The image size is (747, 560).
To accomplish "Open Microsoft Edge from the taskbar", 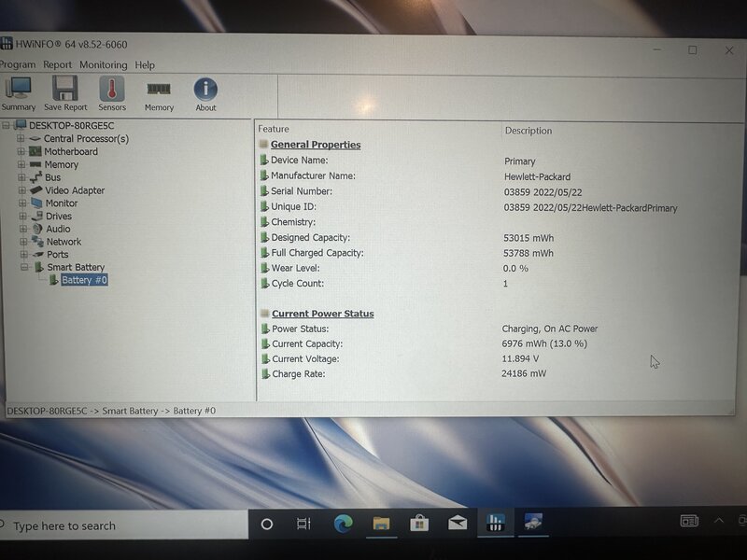I will click(343, 524).
